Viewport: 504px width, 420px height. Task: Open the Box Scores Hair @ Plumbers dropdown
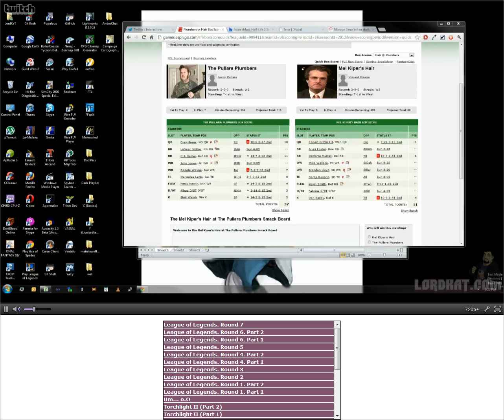[394, 55]
